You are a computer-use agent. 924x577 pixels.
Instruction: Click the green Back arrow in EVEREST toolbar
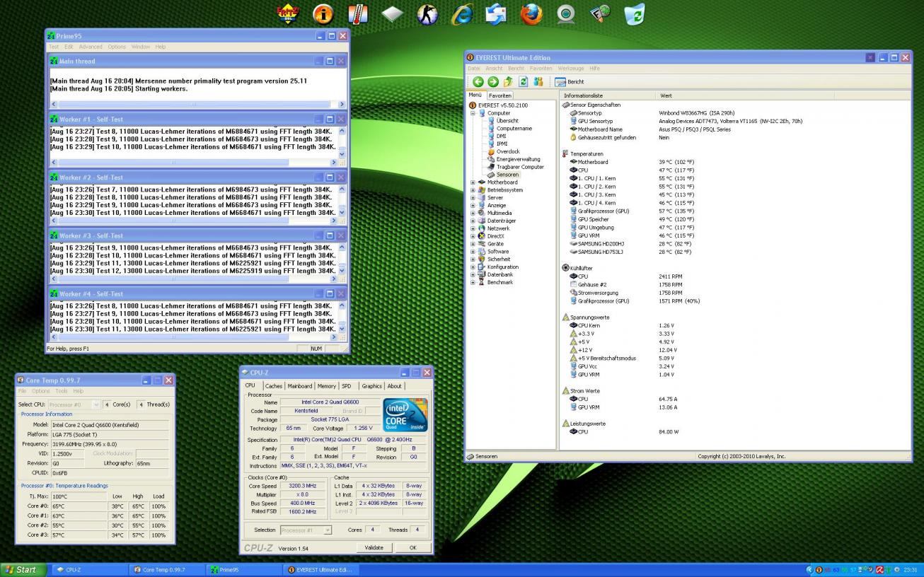478,82
